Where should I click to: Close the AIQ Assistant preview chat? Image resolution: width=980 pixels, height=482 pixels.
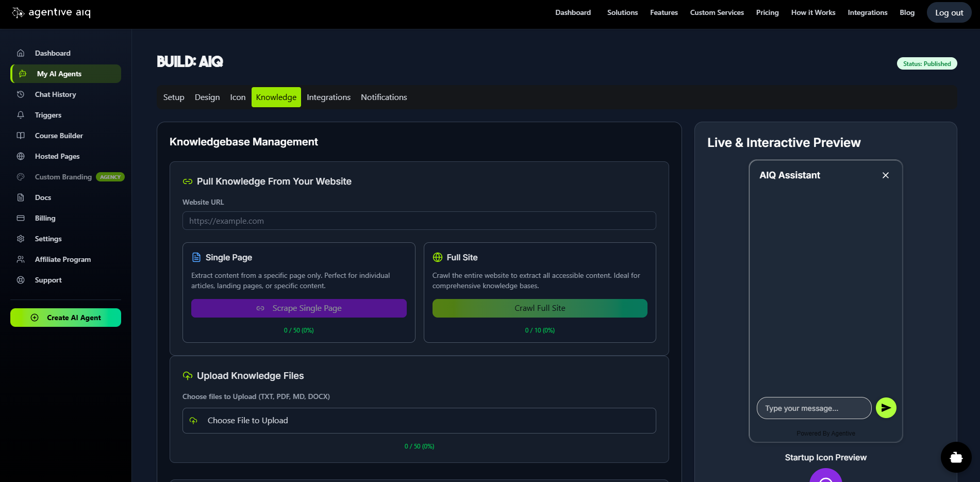coord(886,175)
